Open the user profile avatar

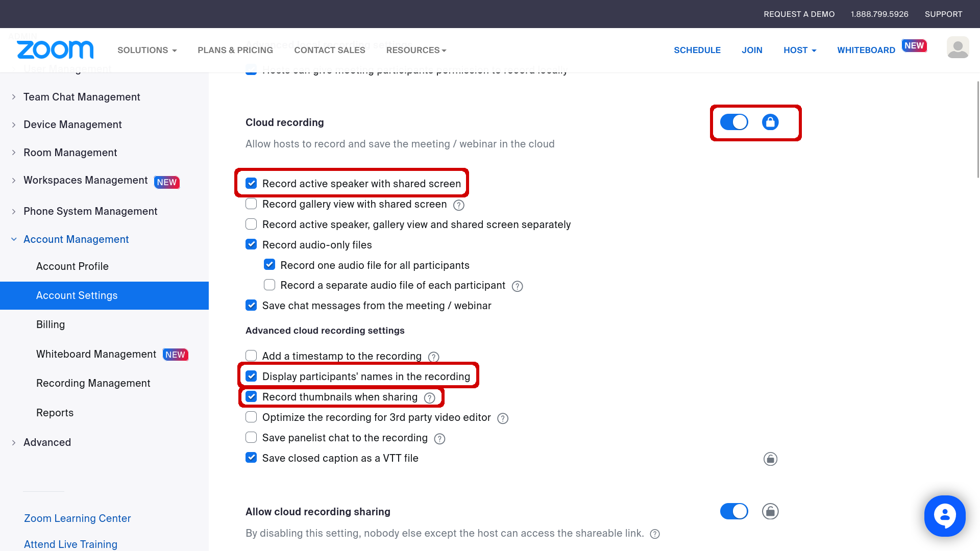tap(958, 47)
